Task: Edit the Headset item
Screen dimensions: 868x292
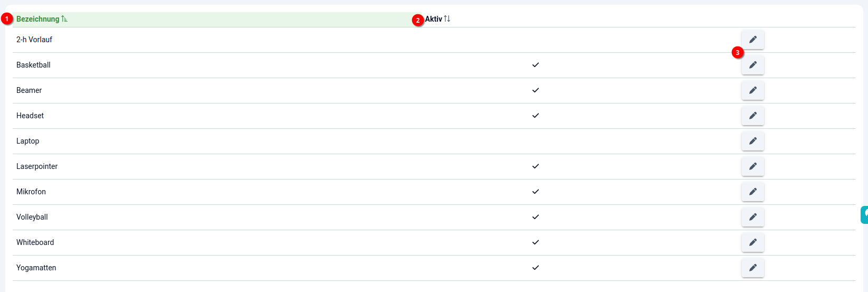Action: [752, 116]
